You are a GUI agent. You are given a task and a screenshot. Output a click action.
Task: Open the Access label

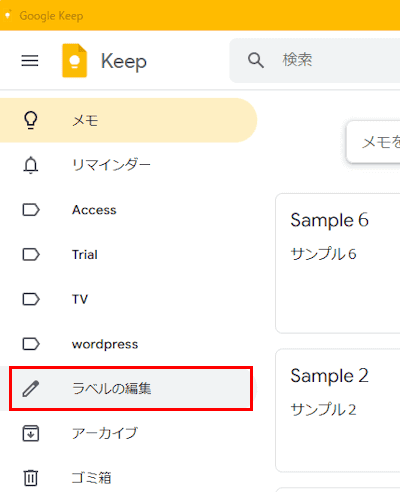pos(128,210)
